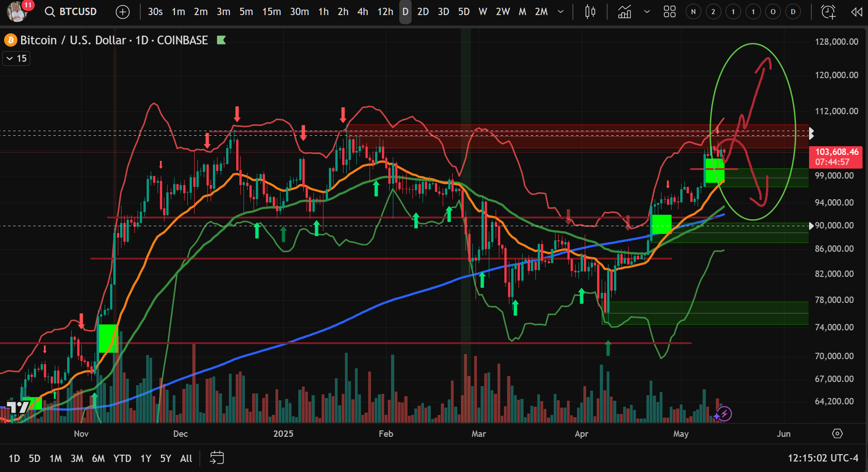
Task: Toggle the circled O indicator button
Action: (x=773, y=11)
